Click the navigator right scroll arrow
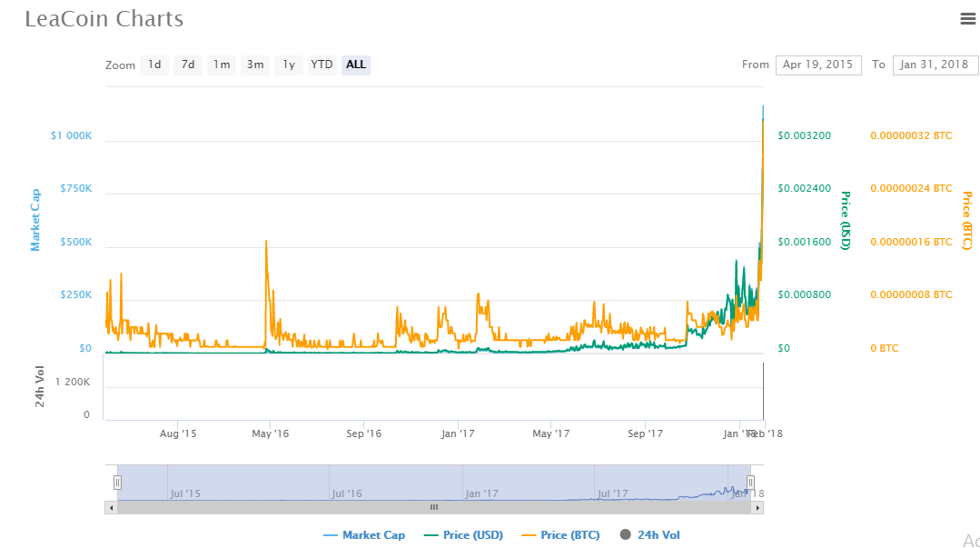The width and height of the screenshot is (980, 548). coord(757,507)
